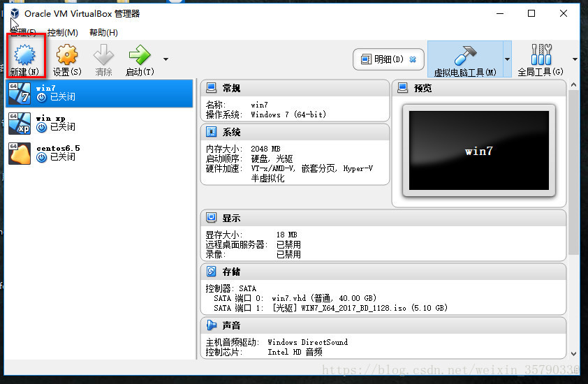Open 全局工具(G) global tools icon
The width and height of the screenshot is (588, 384).
click(x=541, y=54)
